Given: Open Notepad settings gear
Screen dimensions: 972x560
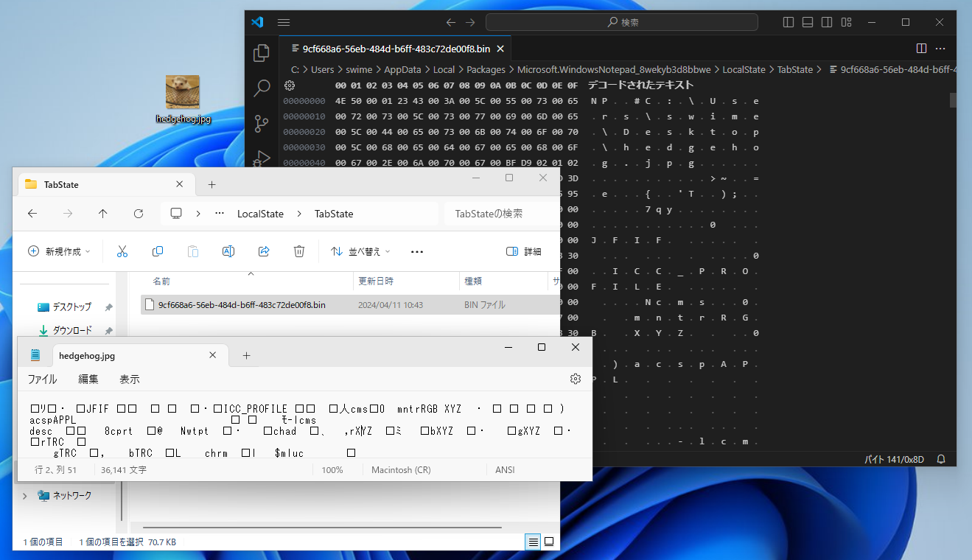Looking at the screenshot, I should click(576, 379).
